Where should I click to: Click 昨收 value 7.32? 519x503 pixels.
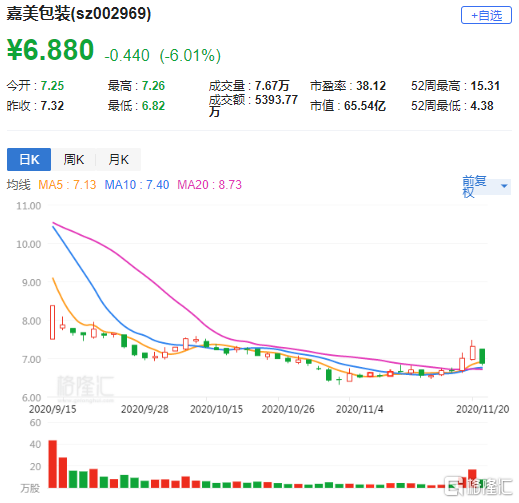point(52,106)
